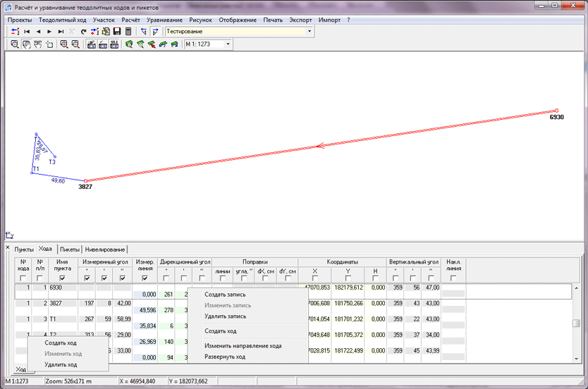Viewport: 588px width, 389px height.
Task: Open the Уравнивание menu
Action: [164, 20]
